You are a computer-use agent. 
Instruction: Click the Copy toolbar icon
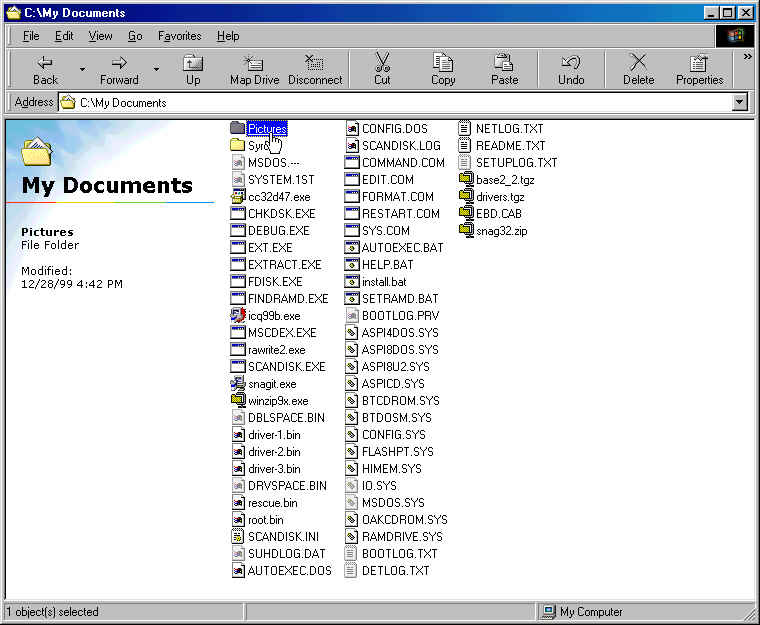click(x=443, y=63)
